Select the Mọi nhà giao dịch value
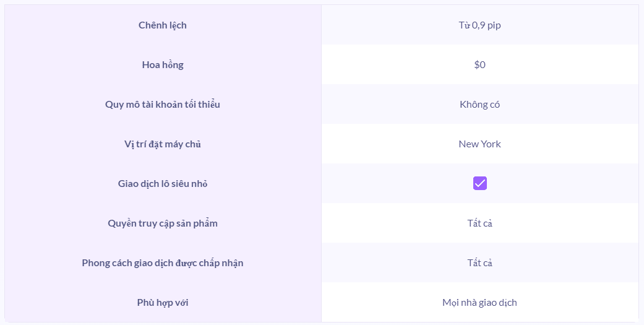Viewport: 644px width, 325px height. click(480, 303)
